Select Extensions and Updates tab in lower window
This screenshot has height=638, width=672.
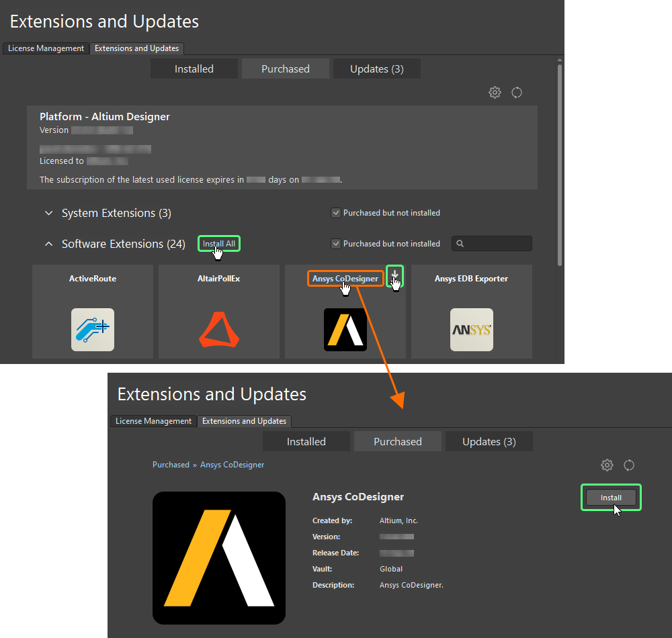coord(245,421)
